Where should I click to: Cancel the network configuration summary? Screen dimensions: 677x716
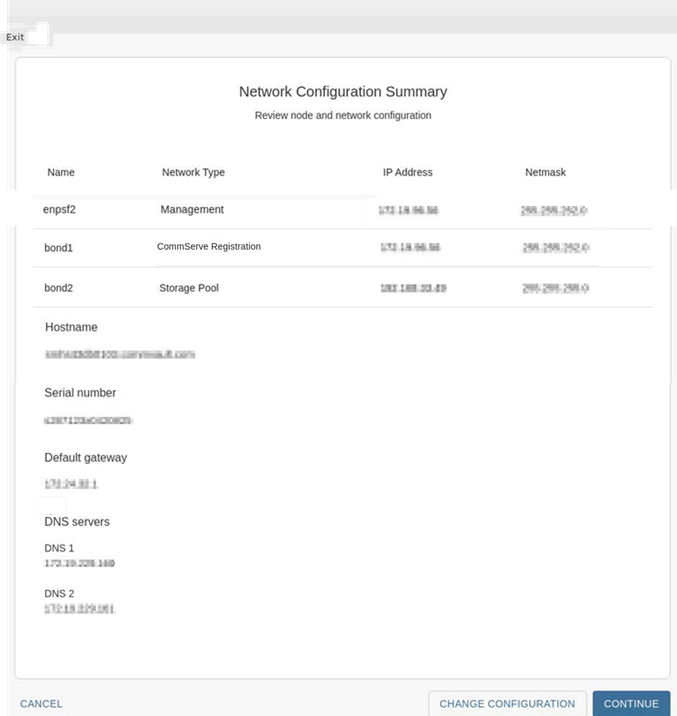(41, 704)
